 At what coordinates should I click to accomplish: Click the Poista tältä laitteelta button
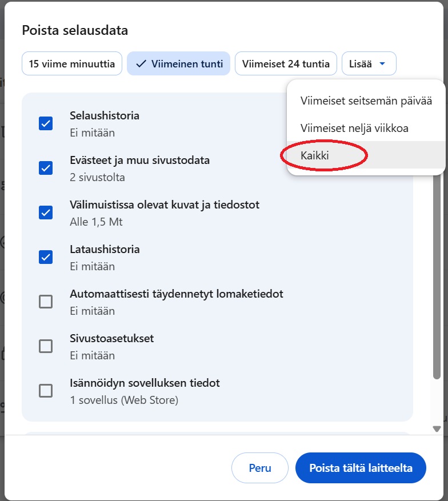(x=360, y=467)
